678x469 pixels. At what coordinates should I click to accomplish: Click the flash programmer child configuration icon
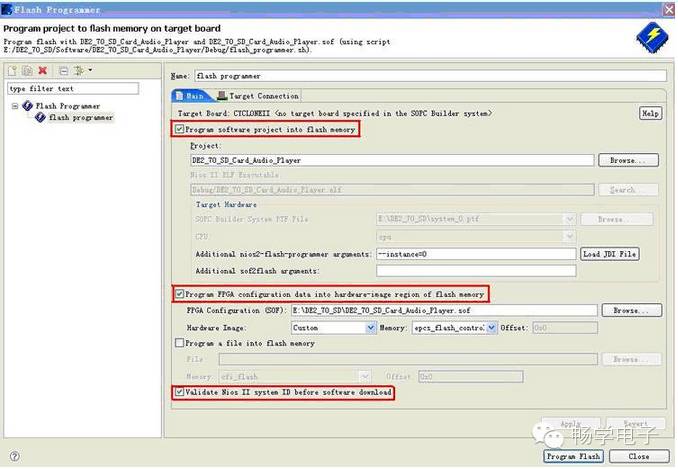click(40, 117)
